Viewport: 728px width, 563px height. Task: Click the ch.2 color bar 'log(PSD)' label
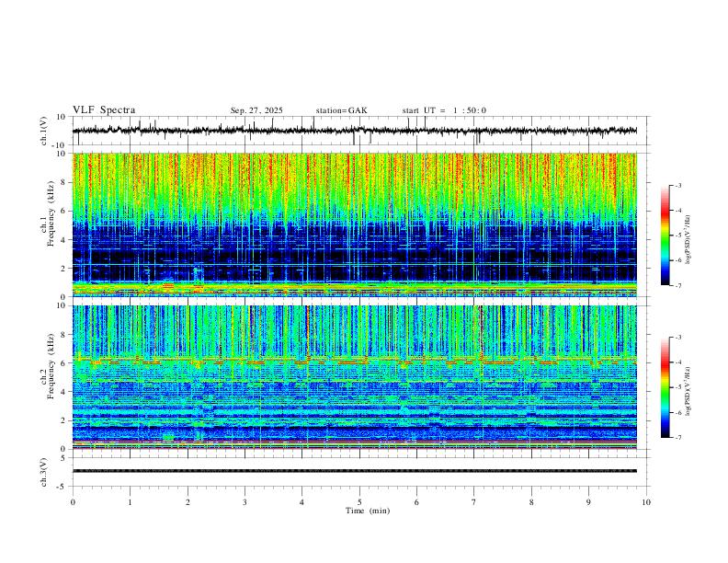pos(688,392)
